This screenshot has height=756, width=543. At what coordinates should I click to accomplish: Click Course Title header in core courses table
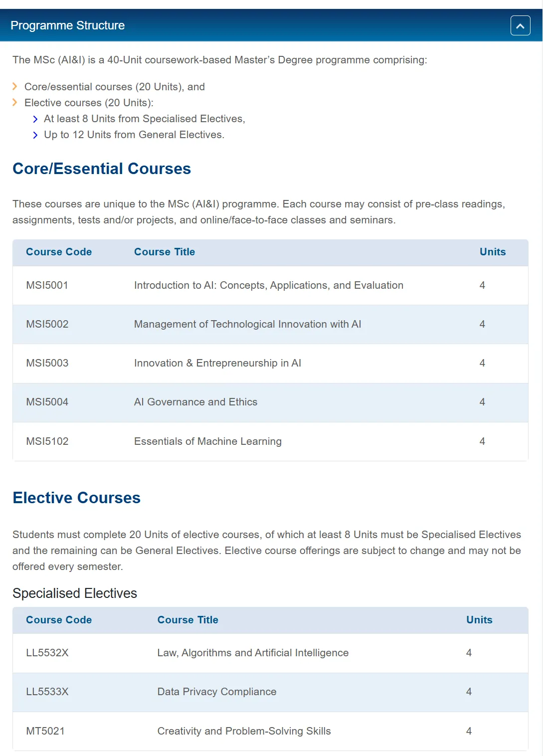[165, 252]
